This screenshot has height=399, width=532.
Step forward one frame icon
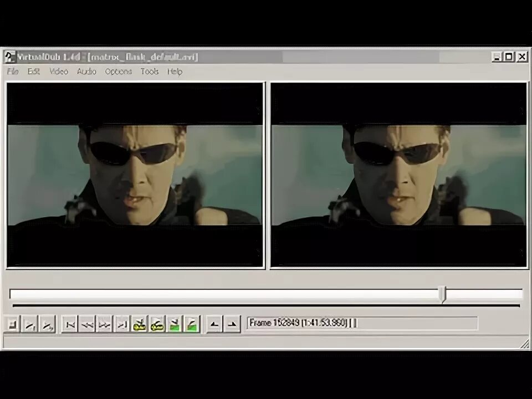pyautogui.click(x=105, y=325)
